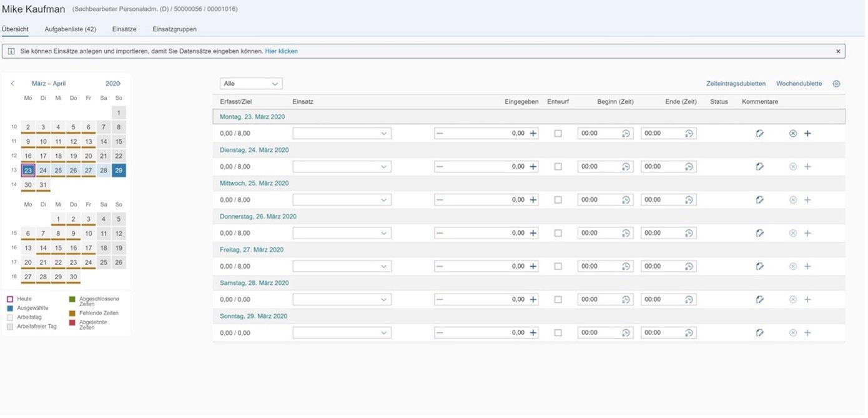Open März – April month selector
This screenshot has height=418, width=868.
[49, 84]
